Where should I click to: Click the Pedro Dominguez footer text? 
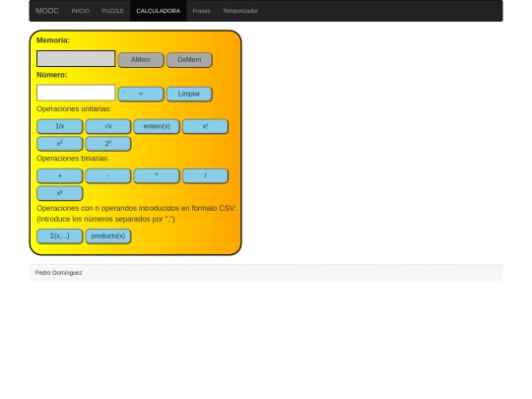[x=59, y=273]
